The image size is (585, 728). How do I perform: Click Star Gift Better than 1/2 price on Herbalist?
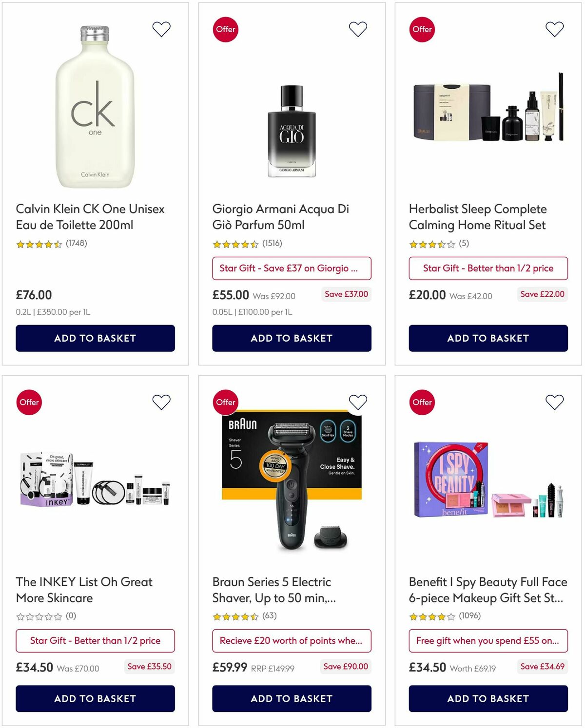[488, 268]
